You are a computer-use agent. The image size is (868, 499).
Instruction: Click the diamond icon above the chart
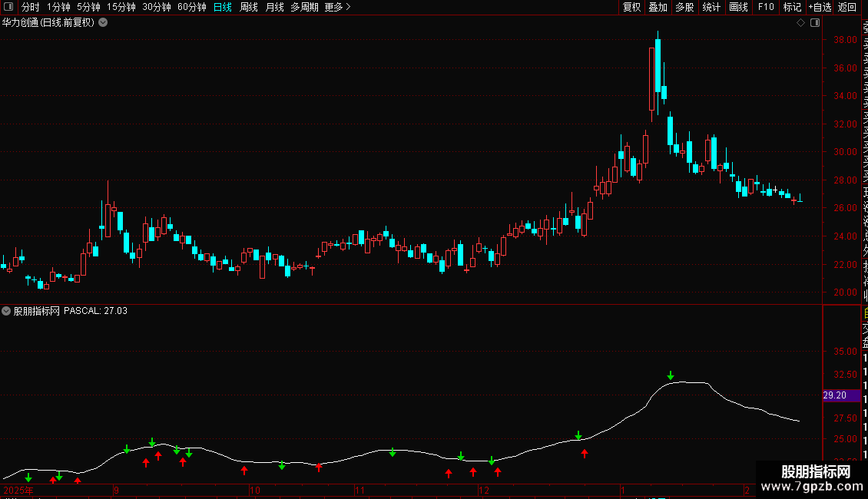[x=800, y=23]
